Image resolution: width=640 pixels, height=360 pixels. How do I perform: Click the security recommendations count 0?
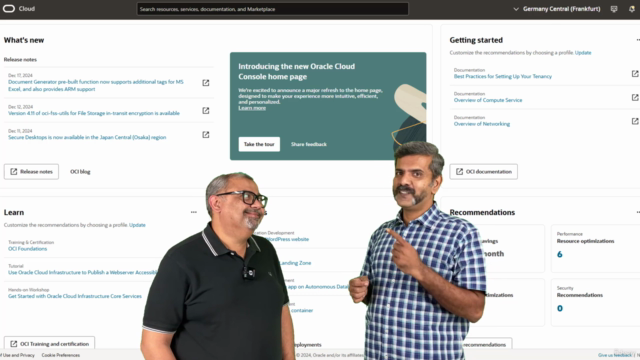[560, 308]
